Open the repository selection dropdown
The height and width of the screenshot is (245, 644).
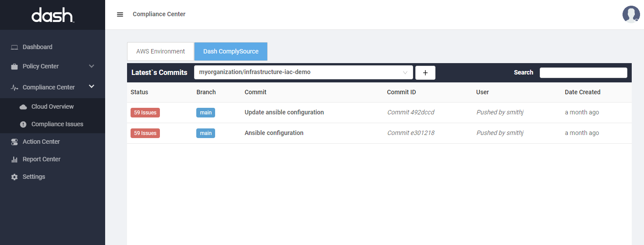coord(303,72)
